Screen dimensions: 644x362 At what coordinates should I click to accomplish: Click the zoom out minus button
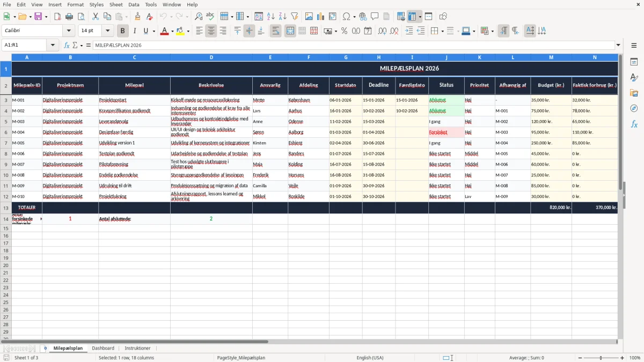tap(579, 358)
